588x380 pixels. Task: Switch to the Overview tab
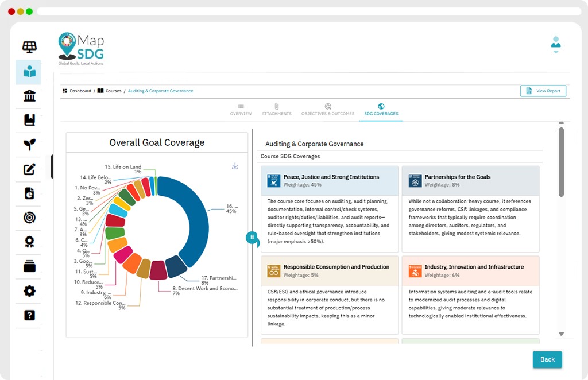pyautogui.click(x=241, y=110)
